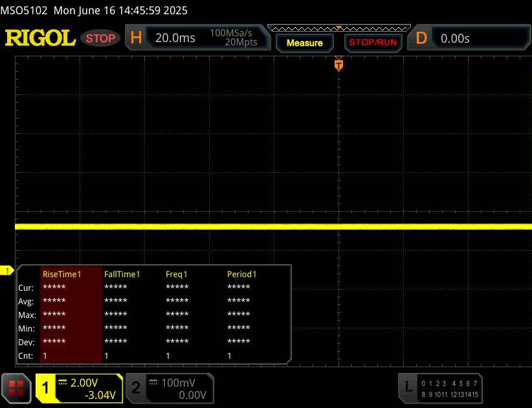532x408 pixels.
Task: Enable channel 2 via its gray label
Action: point(136,388)
